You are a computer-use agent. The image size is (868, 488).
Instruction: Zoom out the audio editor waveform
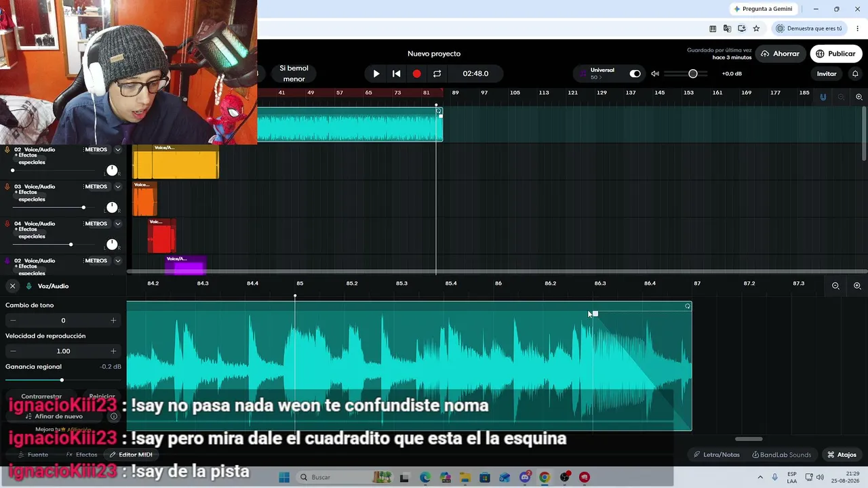tap(835, 286)
